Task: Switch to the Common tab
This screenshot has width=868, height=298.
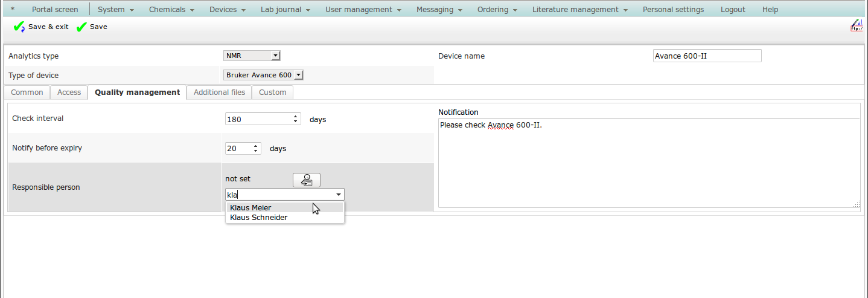Action: pos(27,92)
